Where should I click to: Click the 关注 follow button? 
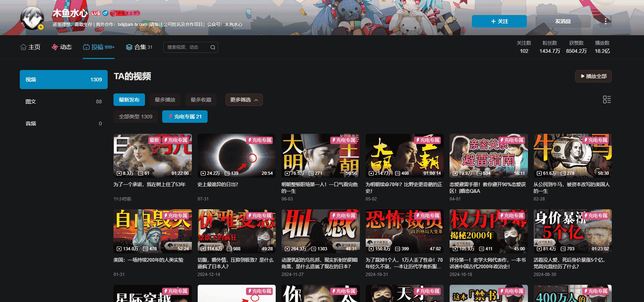point(499,21)
